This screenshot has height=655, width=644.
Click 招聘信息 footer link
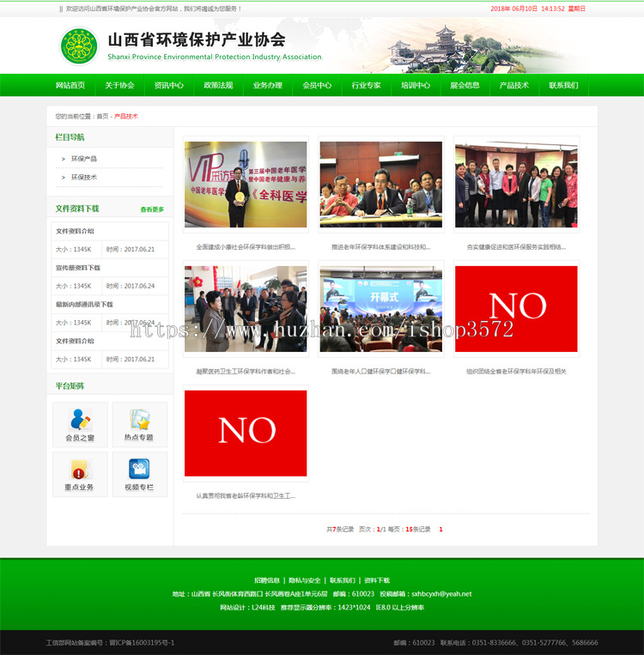267,580
